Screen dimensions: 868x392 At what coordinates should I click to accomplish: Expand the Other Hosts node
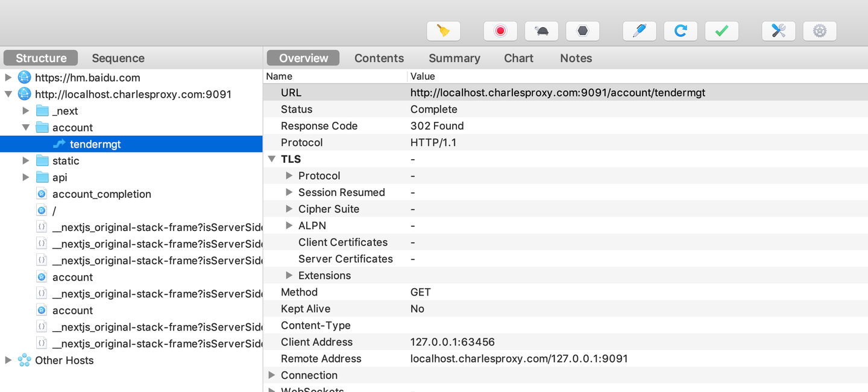pos(8,360)
